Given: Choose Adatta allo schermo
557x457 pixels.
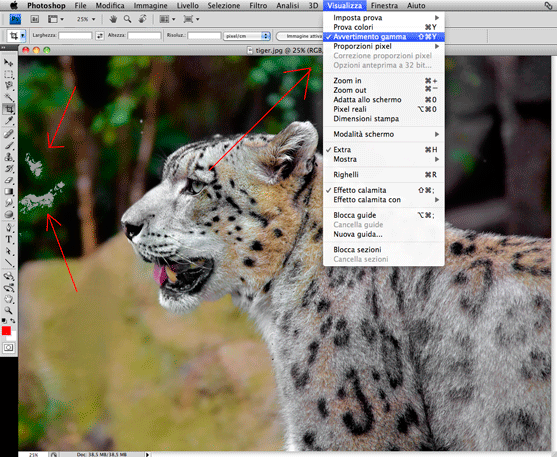Looking at the screenshot, I should click(x=384, y=100).
